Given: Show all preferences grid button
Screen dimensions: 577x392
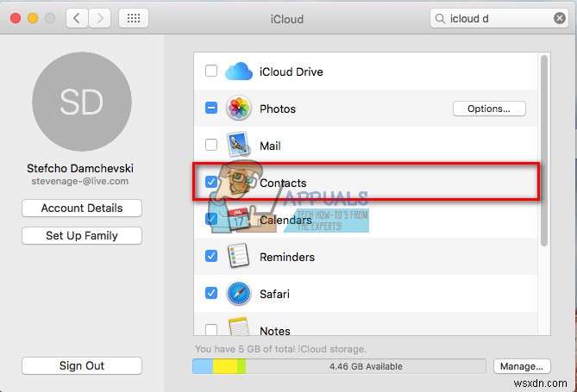Looking at the screenshot, I should tap(134, 18).
